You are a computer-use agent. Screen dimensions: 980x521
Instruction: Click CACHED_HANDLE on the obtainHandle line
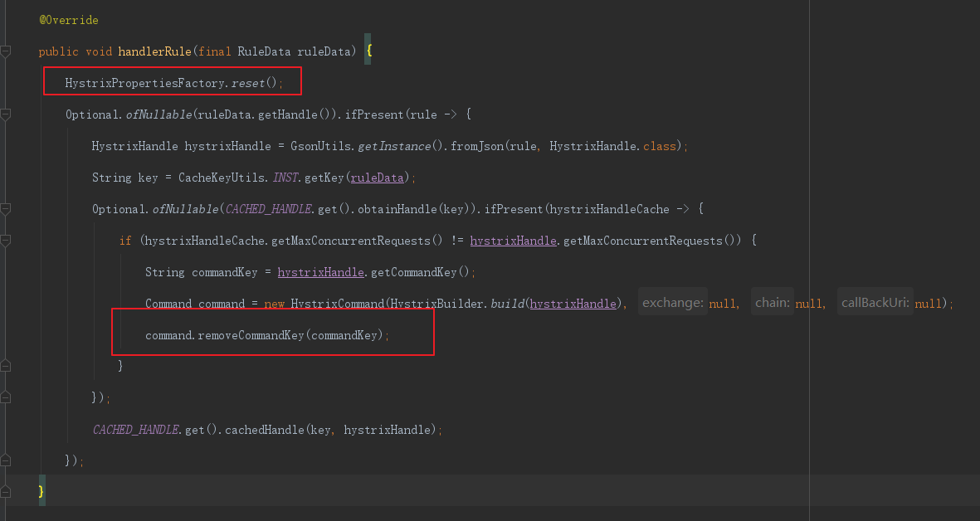coord(268,209)
